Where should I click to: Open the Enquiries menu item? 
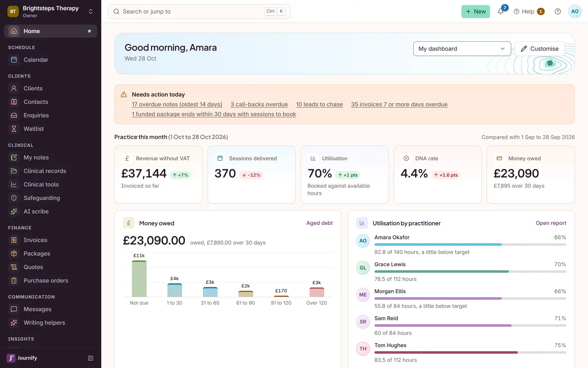point(51,115)
